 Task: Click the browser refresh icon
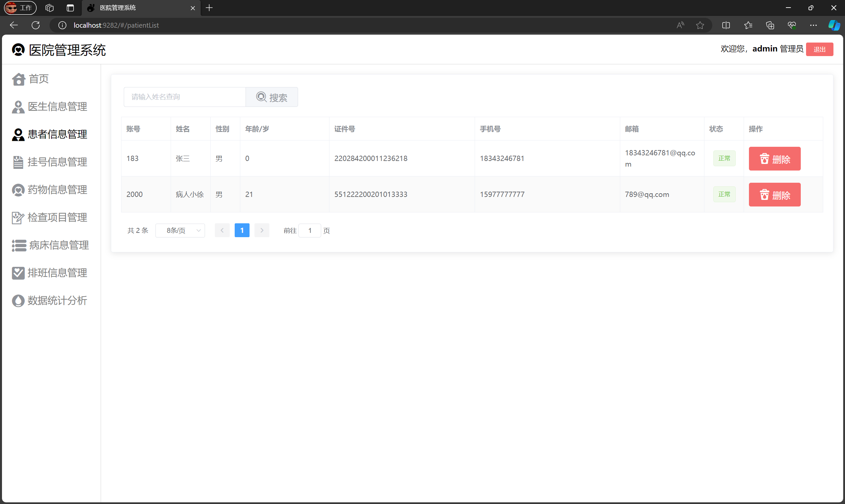click(x=36, y=25)
